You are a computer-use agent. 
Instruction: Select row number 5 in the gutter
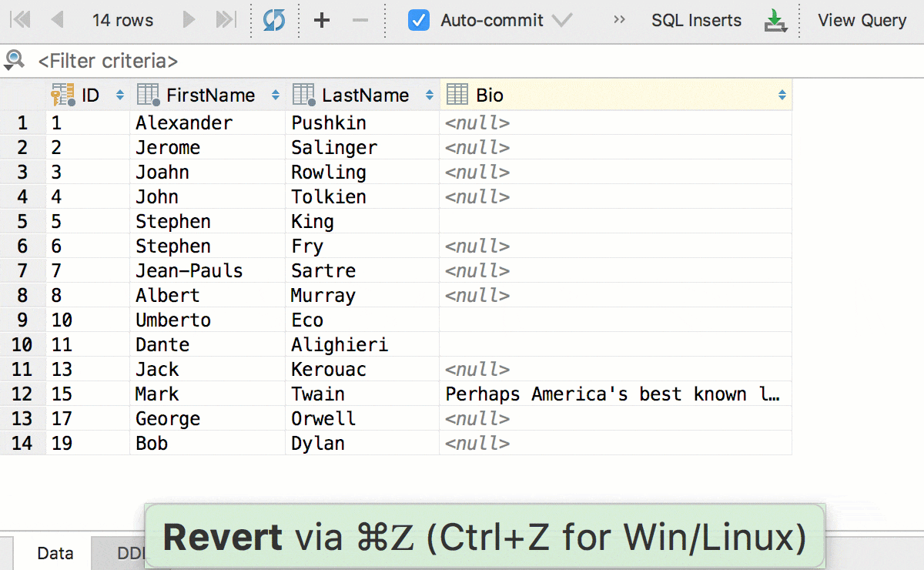(23, 222)
